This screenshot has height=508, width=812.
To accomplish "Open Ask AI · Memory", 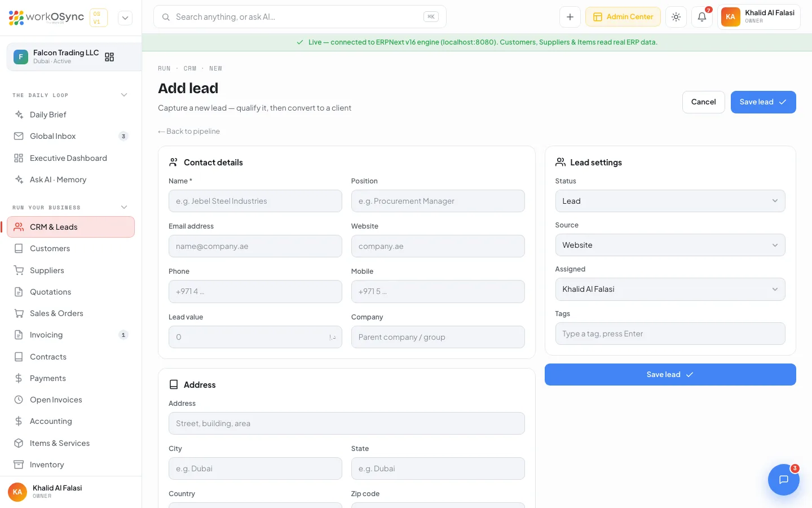I will pyautogui.click(x=71, y=179).
